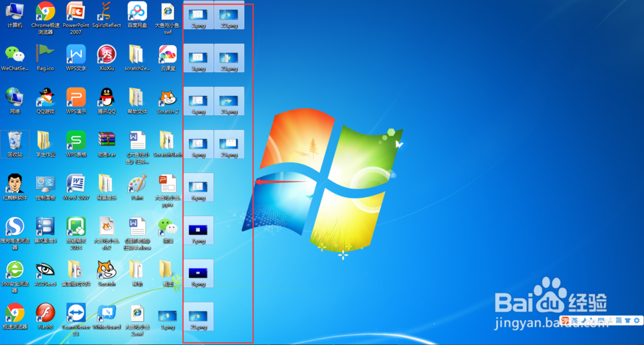The image size is (644, 345).
Task: Select the 5.png image thumbnail
Action: click(x=198, y=144)
